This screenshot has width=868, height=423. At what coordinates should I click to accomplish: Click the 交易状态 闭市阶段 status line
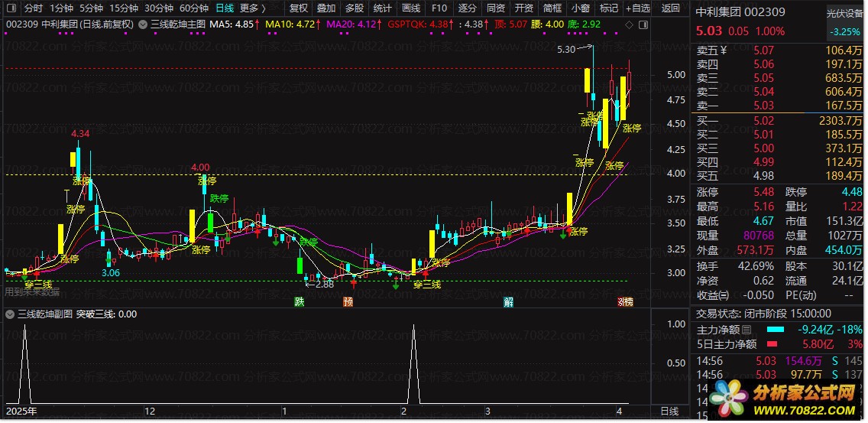click(763, 314)
